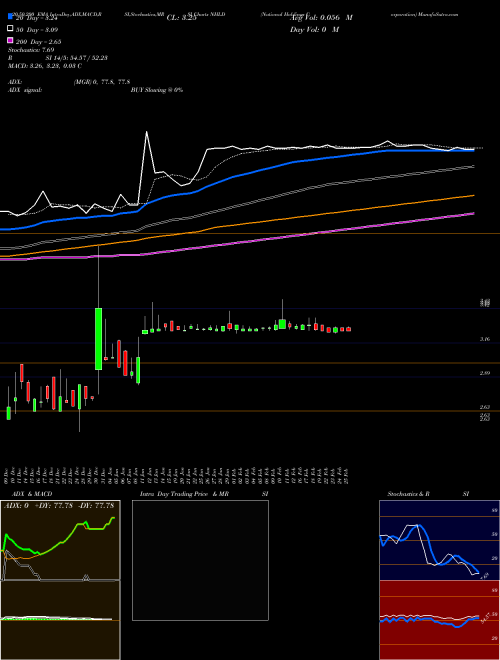
Task: Click the tall green breakout candlestick
Action: (98, 339)
